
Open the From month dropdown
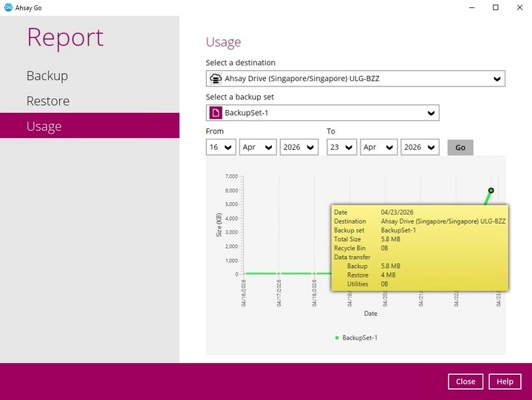[x=258, y=147]
